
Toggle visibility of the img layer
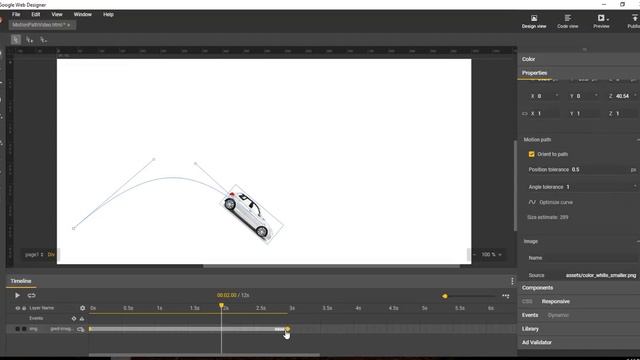17,329
